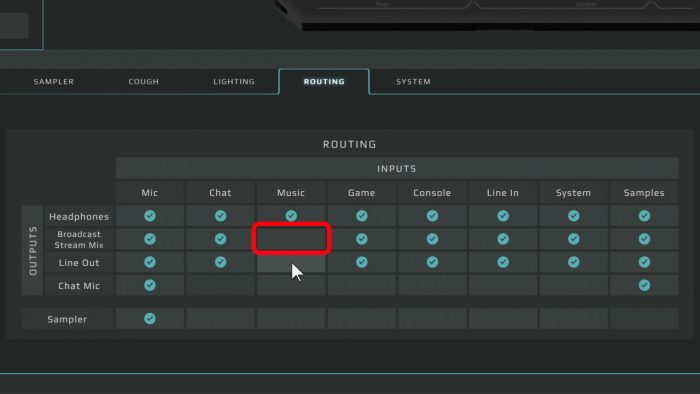Click the Line Out row label
The width and height of the screenshot is (700, 394).
[x=79, y=263]
